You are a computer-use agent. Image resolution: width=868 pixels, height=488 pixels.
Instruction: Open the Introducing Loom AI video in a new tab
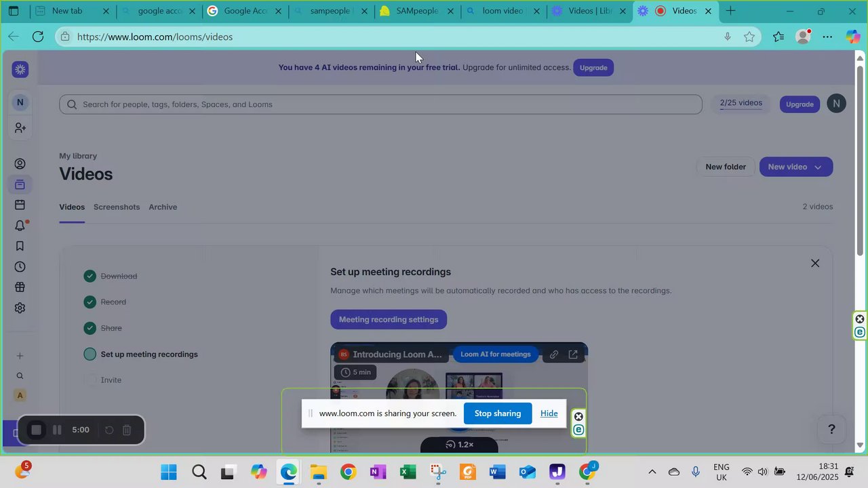pyautogui.click(x=573, y=354)
